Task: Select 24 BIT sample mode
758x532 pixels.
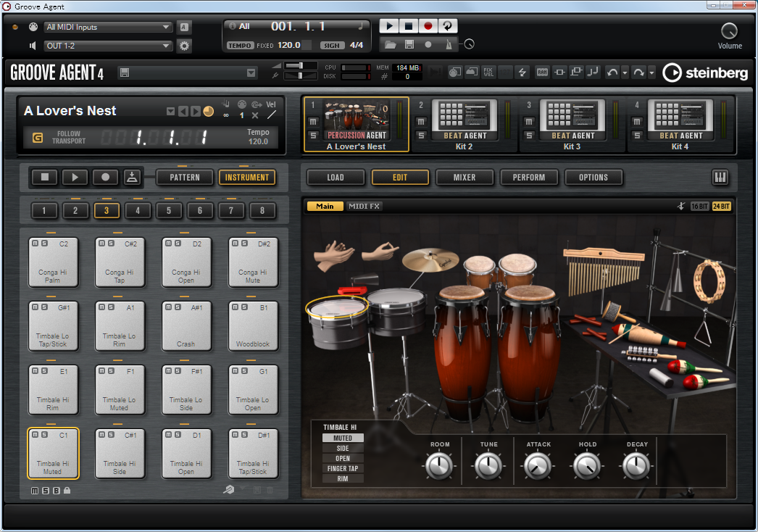Action: (721, 207)
